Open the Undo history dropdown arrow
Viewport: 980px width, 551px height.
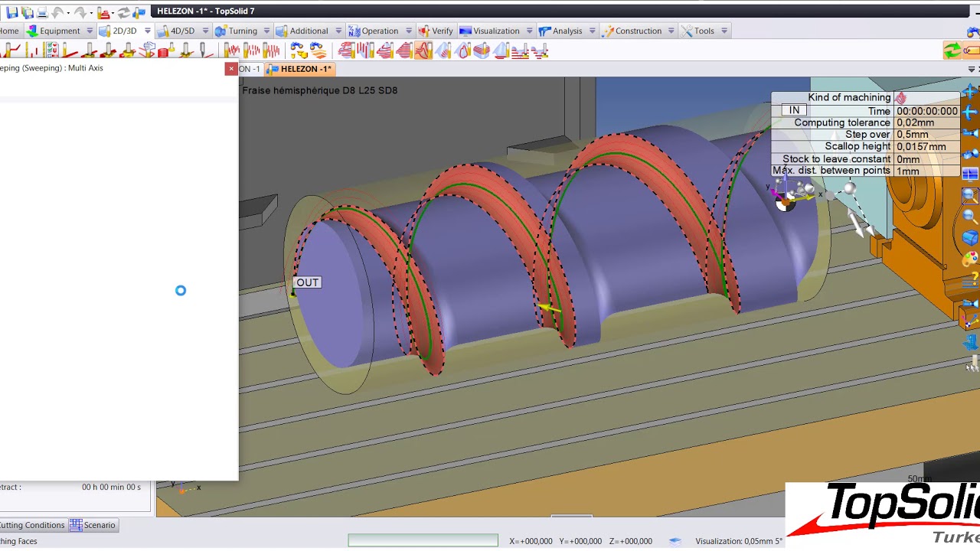tap(68, 11)
